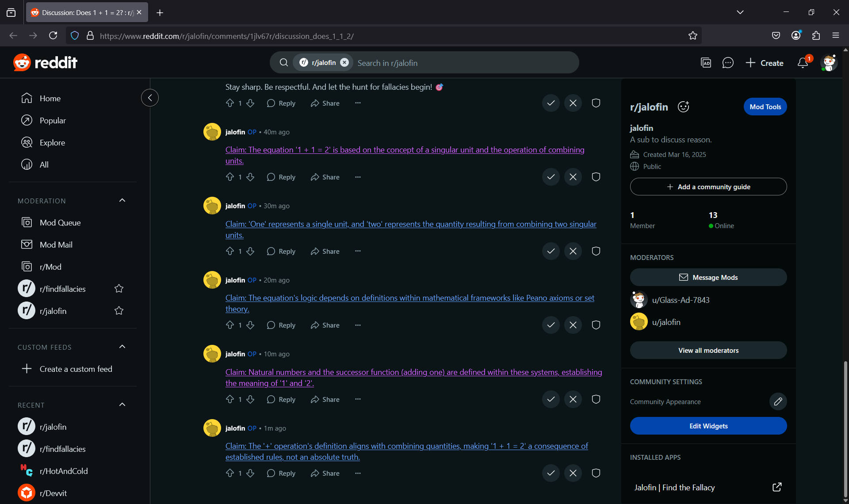Collapse the Recent communities section
This screenshot has height=504, width=849.
(x=122, y=405)
